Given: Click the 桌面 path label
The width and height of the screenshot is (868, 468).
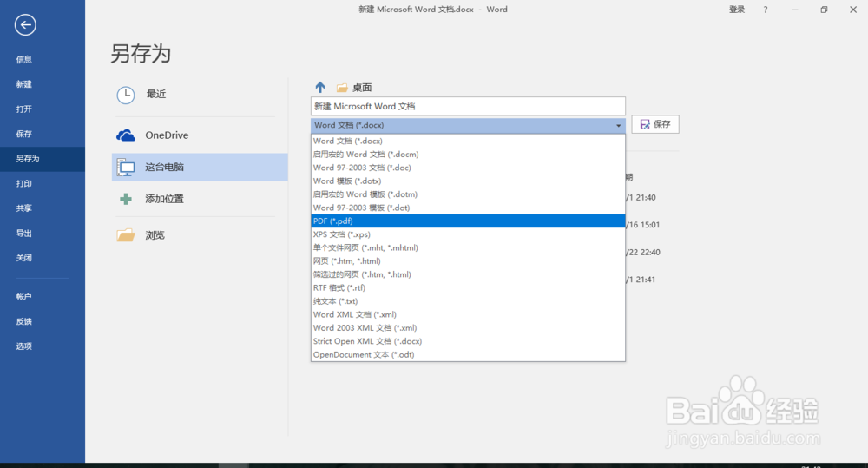Looking at the screenshot, I should pyautogui.click(x=362, y=88).
